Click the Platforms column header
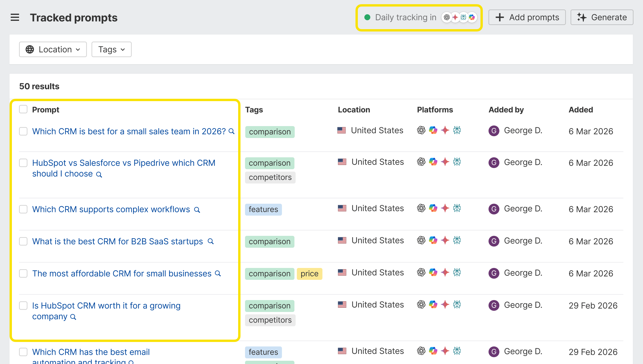The image size is (643, 364). pos(435,110)
